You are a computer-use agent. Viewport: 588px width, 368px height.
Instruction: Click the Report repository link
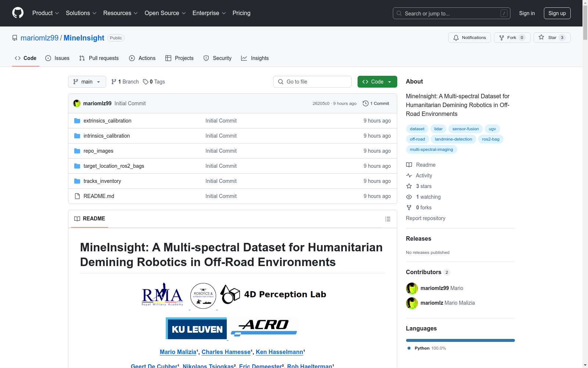coord(426,218)
